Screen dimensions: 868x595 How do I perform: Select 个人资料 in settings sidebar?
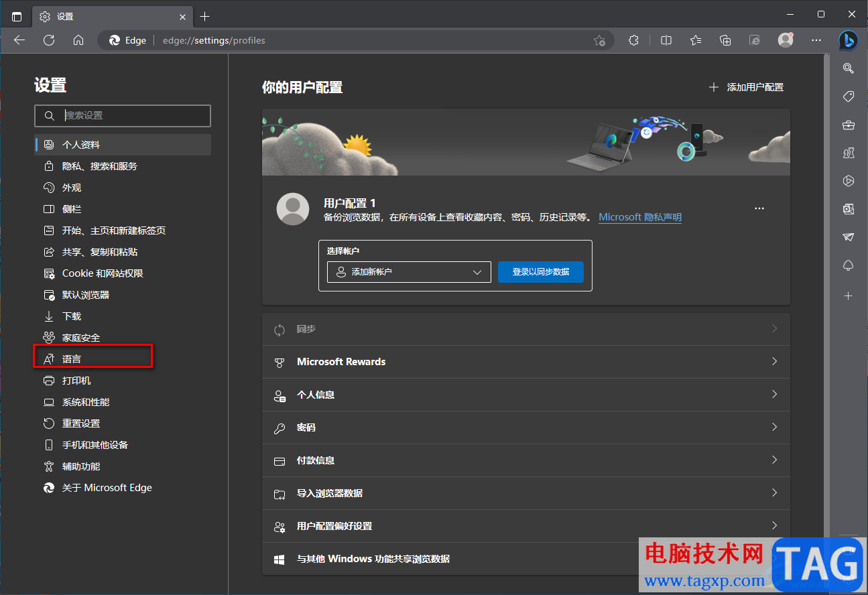coord(123,145)
